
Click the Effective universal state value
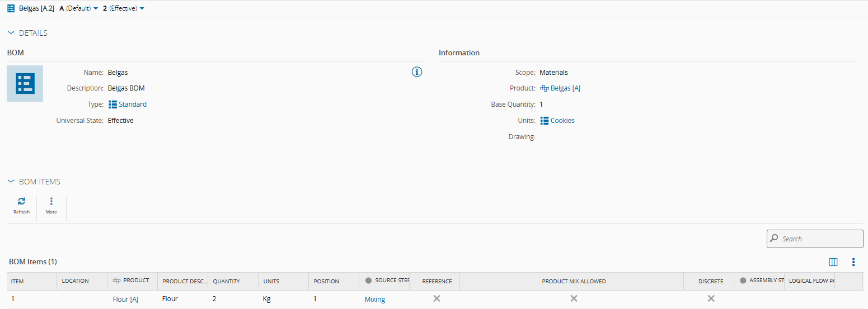tap(121, 121)
